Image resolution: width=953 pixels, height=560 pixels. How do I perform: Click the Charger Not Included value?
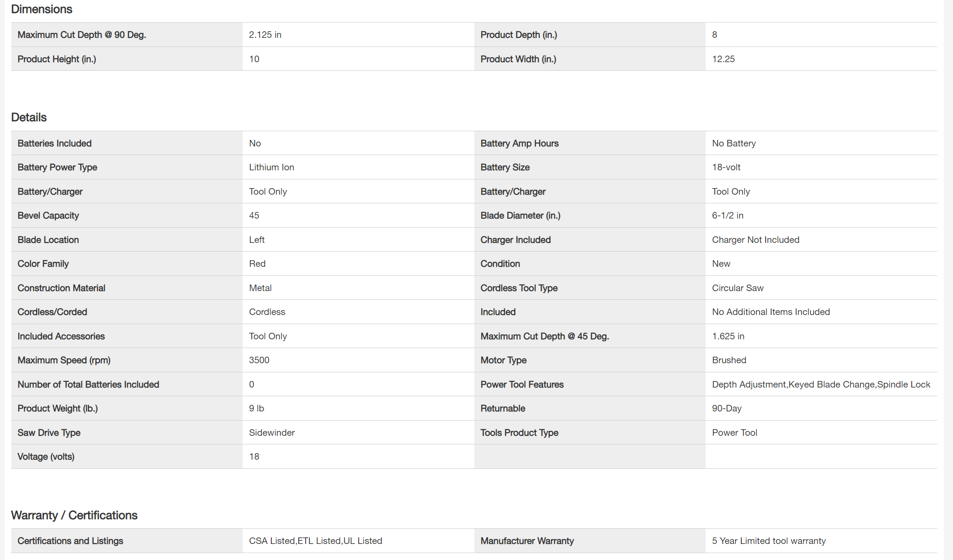point(756,240)
